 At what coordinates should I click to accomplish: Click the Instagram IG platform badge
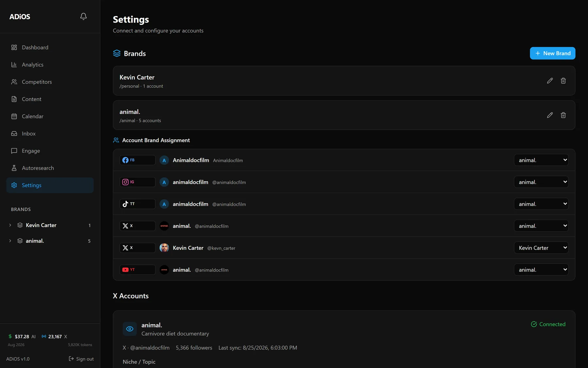coord(137,182)
